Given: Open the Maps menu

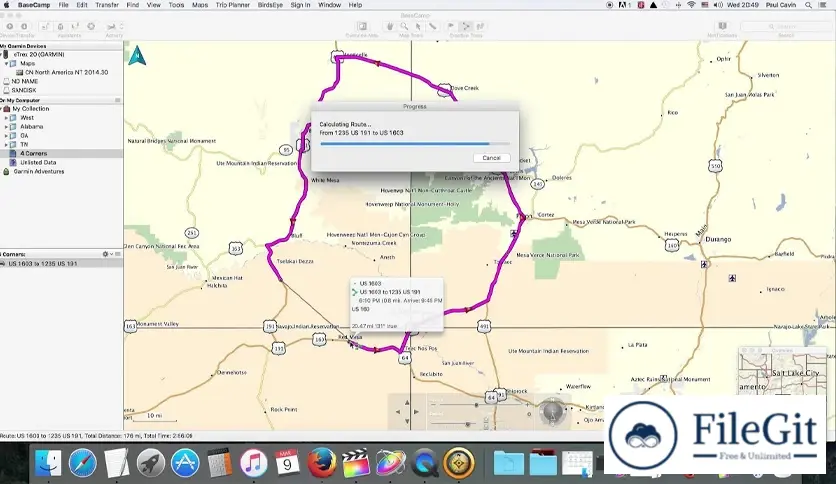Looking at the screenshot, I should pyautogui.click(x=200, y=5).
